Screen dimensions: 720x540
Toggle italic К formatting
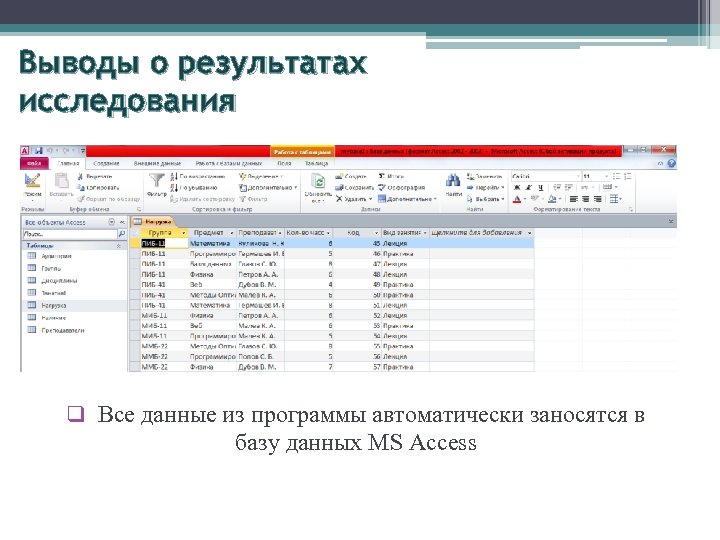529,187
